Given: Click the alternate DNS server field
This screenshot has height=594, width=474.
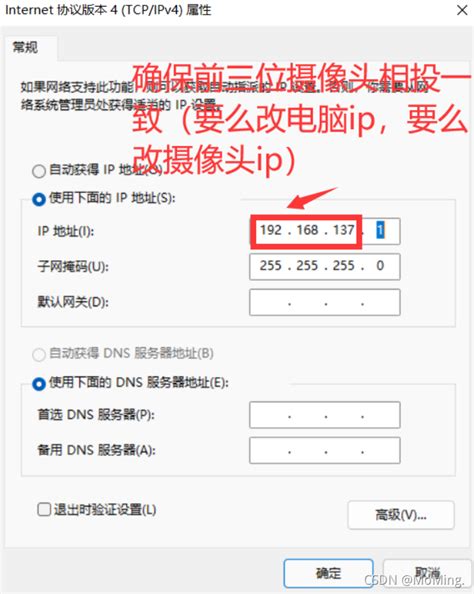Looking at the screenshot, I should pyautogui.click(x=325, y=450).
